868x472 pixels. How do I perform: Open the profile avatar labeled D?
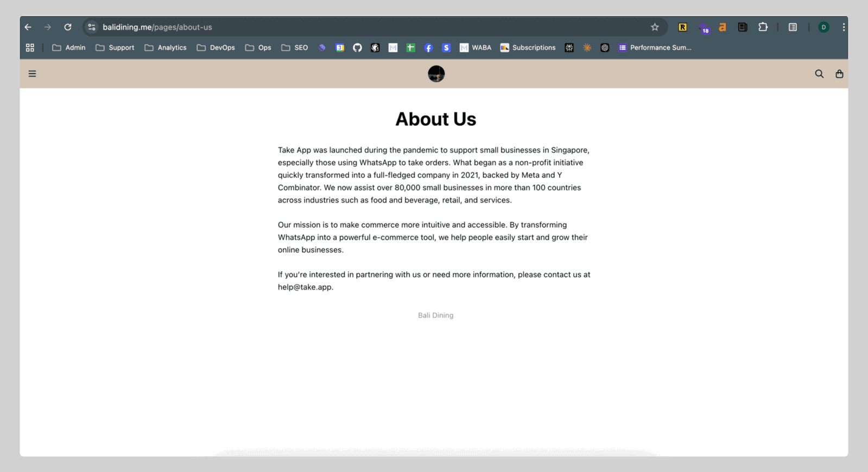pyautogui.click(x=823, y=27)
